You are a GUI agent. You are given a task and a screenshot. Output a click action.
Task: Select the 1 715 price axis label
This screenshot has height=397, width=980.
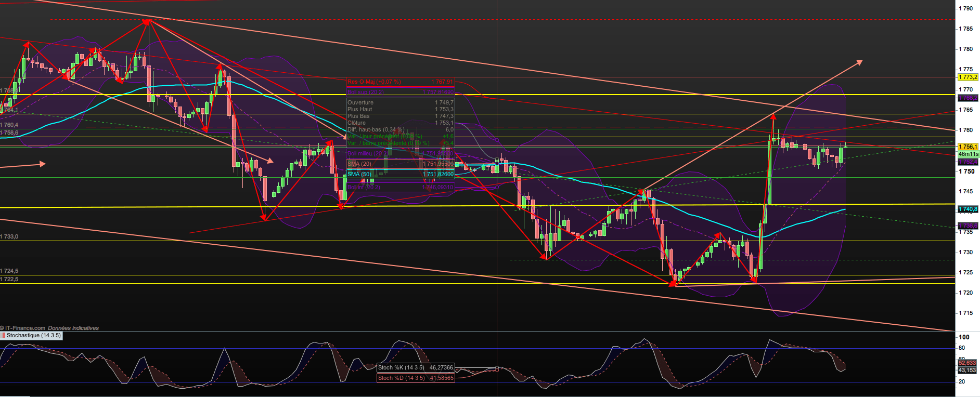coord(966,313)
